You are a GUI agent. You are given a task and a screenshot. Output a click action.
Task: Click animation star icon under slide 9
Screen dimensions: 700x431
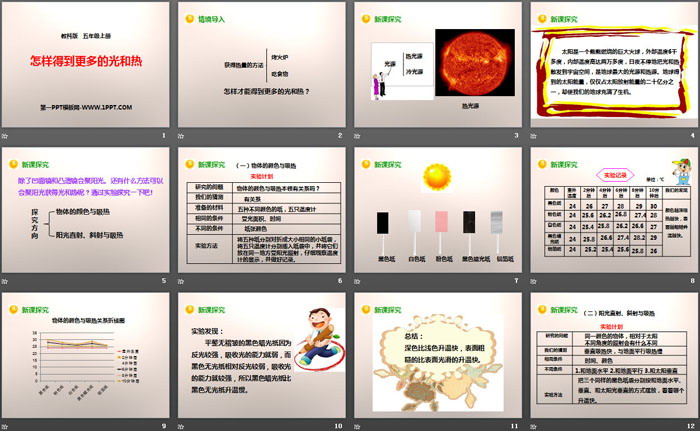[x=5, y=427]
